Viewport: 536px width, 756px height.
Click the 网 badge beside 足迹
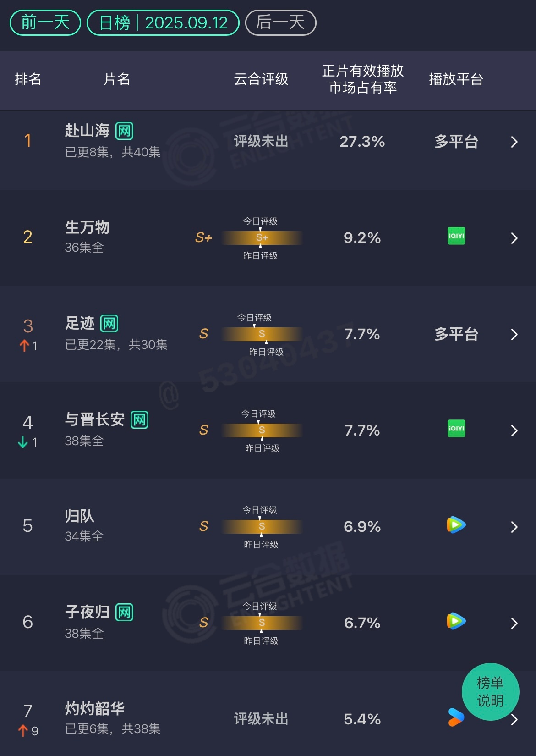tap(109, 324)
